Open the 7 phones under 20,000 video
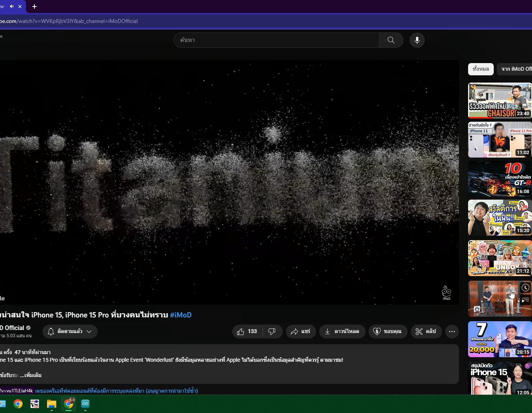The width and height of the screenshot is (532, 413). point(500,339)
